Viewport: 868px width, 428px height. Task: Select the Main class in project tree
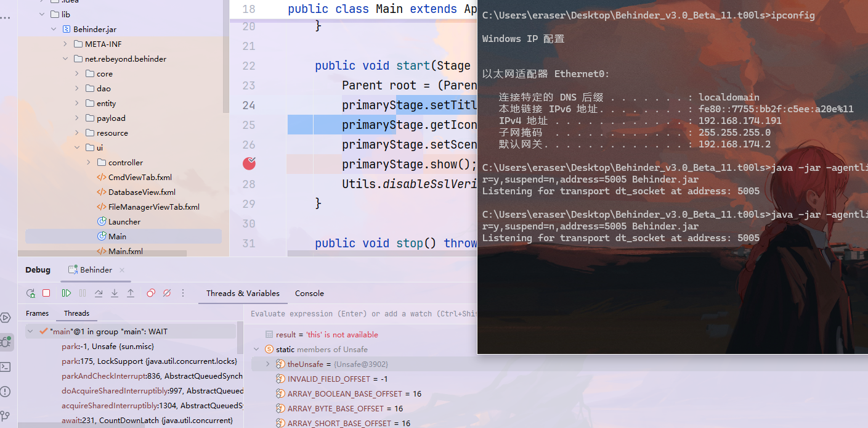point(123,236)
